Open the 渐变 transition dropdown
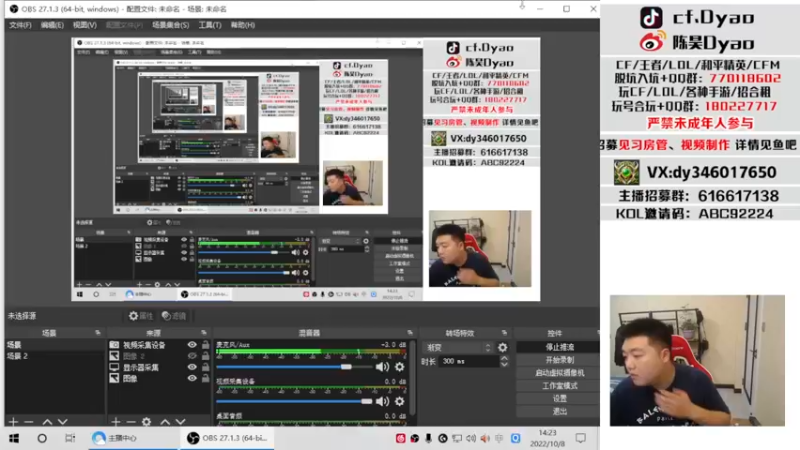This screenshot has width=800, height=450. tap(458, 347)
